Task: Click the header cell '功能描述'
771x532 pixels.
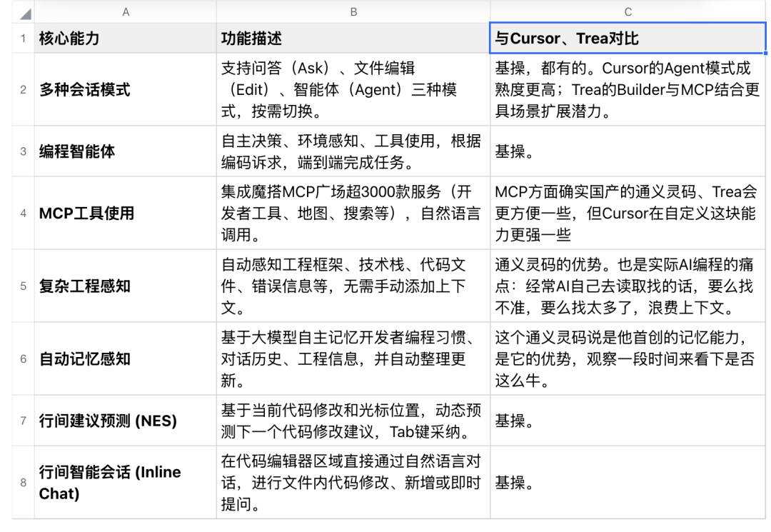Action: [353, 38]
